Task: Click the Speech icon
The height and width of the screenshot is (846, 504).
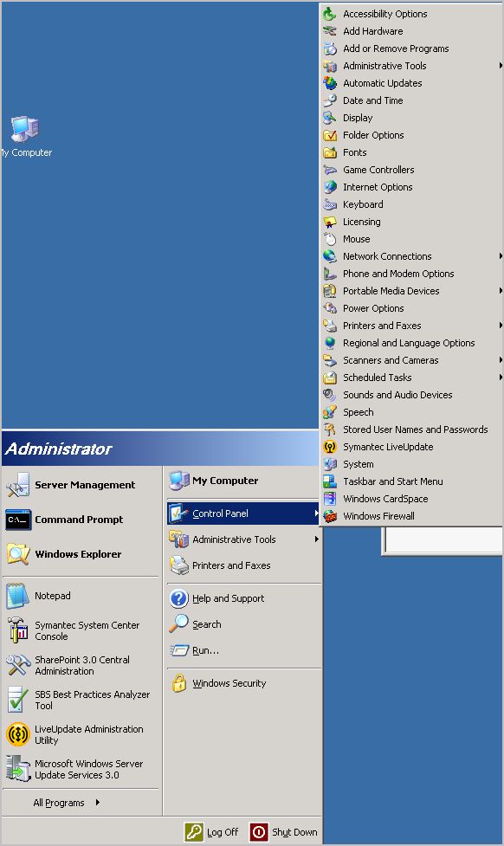Action: click(x=330, y=412)
